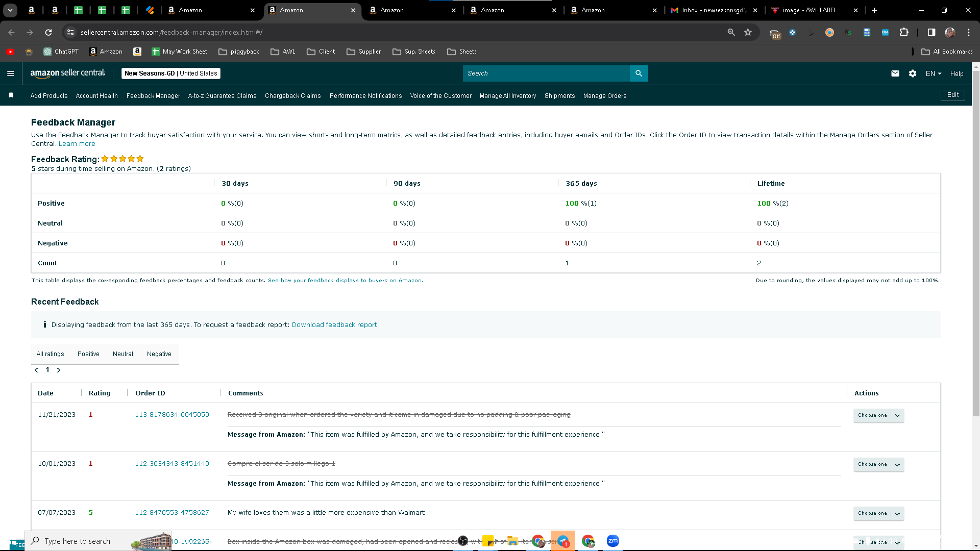Open OBS Studio from the taskbar
The image size is (980, 551).
click(x=463, y=541)
